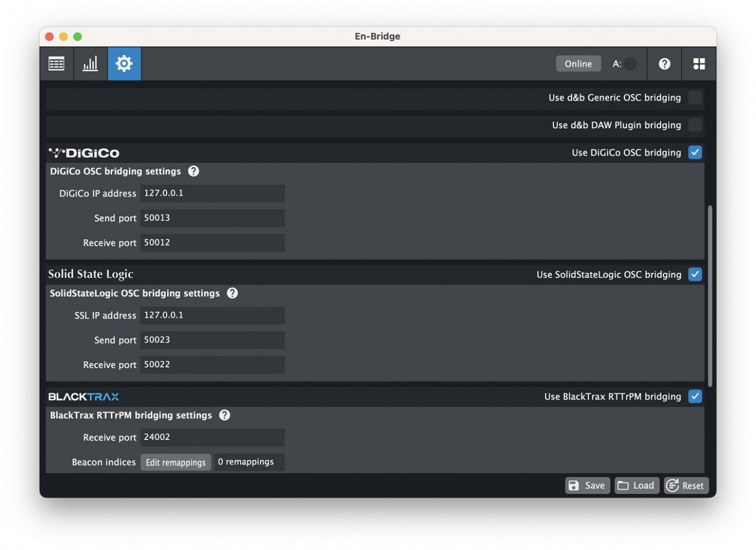Viewport: 756px width, 550px height.
Task: Uncheck BlackTrax RTTrPM bridging
Action: click(695, 397)
